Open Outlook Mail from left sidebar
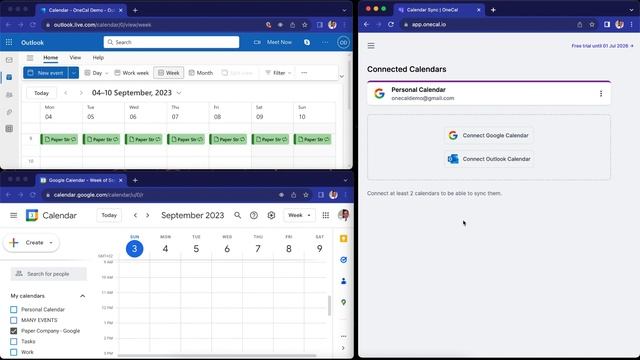 (x=9, y=60)
